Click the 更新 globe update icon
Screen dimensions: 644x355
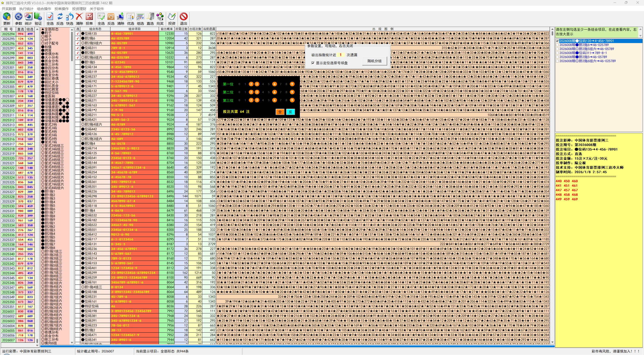pyautogui.click(x=7, y=17)
